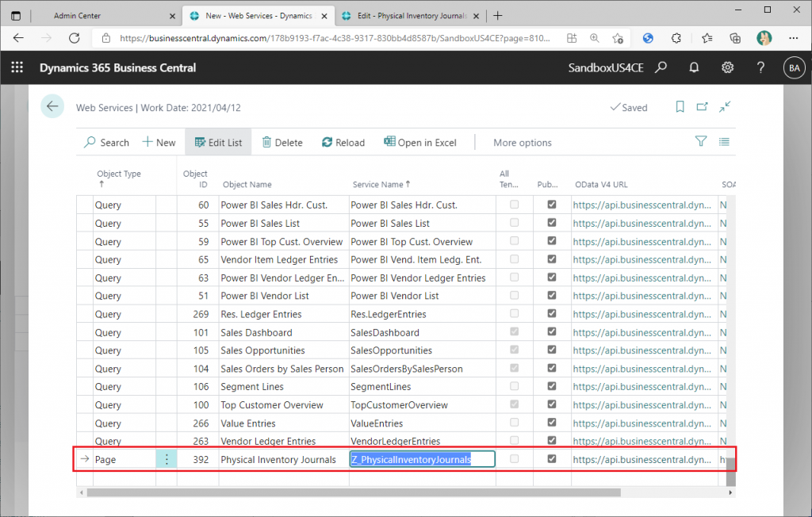Open the help question mark
This screenshot has height=517, width=812.
(x=760, y=67)
